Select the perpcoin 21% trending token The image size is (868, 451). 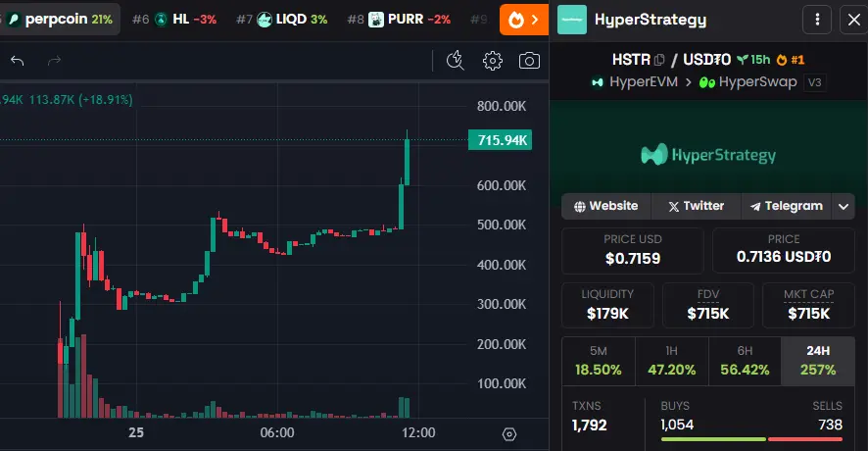pyautogui.click(x=61, y=20)
